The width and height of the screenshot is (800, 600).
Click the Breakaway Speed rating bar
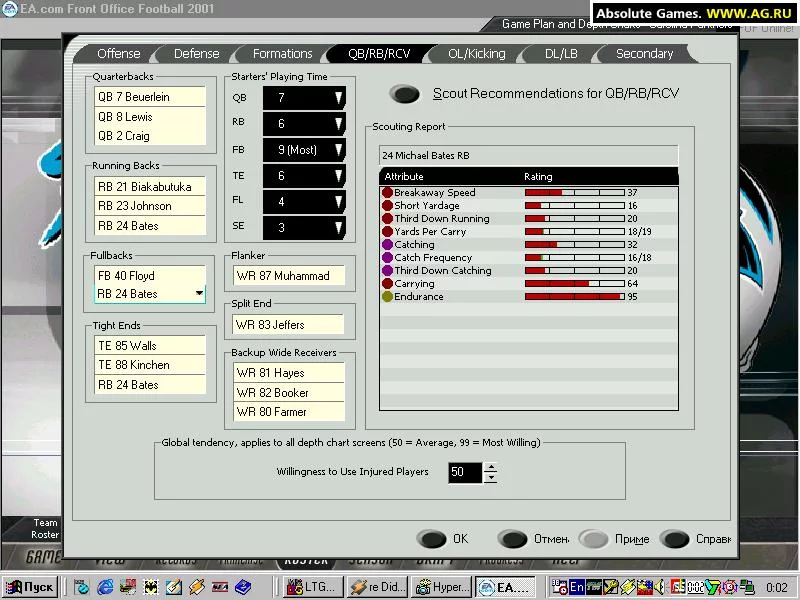[574, 192]
